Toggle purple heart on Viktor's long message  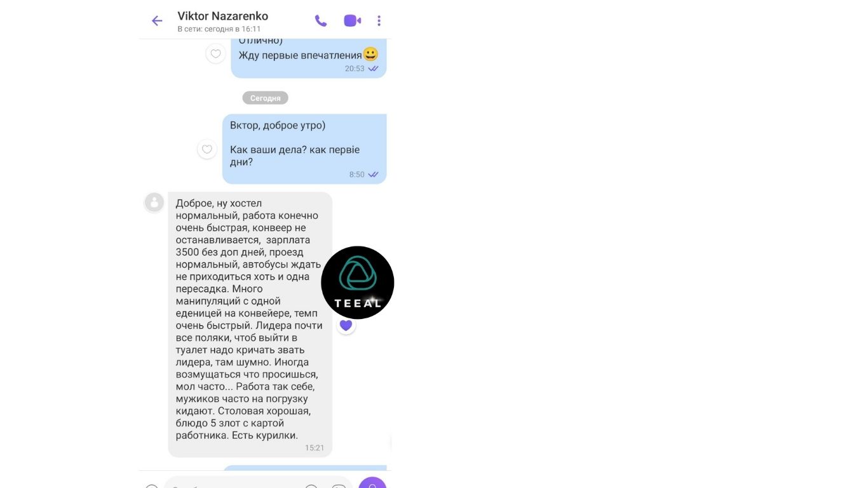[x=346, y=325]
